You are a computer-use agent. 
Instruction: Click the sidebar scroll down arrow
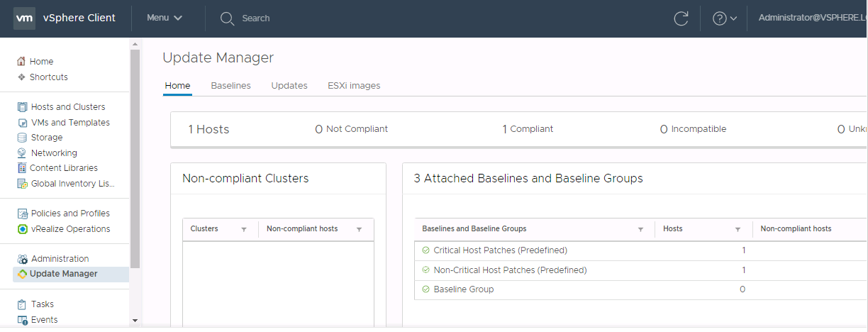pos(135,321)
